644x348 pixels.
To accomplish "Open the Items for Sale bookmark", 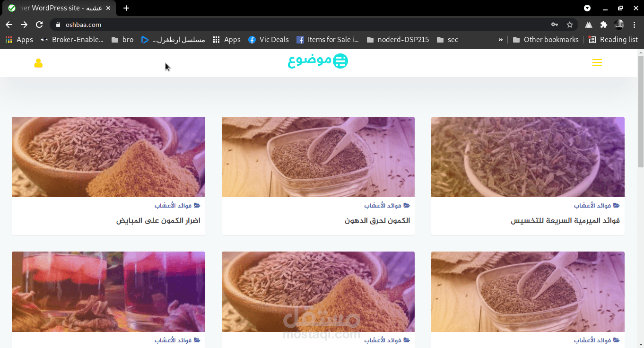I will pyautogui.click(x=328, y=40).
